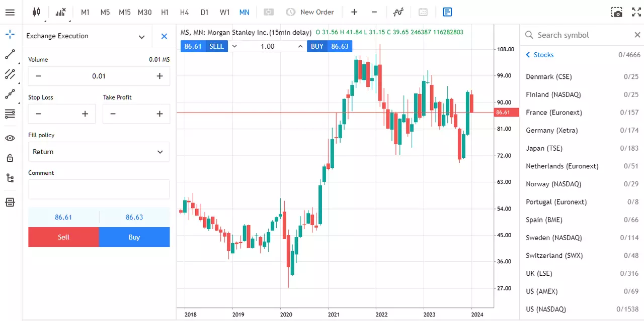Select the polyline drawing tool
This screenshot has width=644, height=321.
tap(10, 94)
